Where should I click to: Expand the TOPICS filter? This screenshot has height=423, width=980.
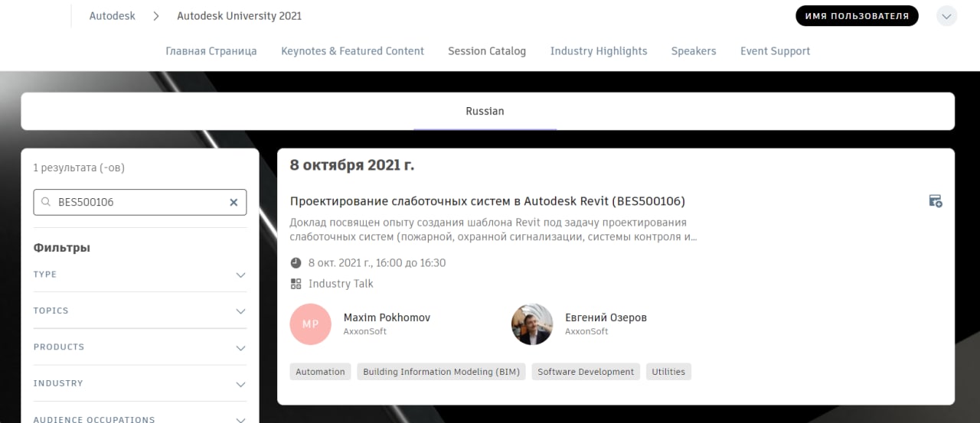click(140, 311)
